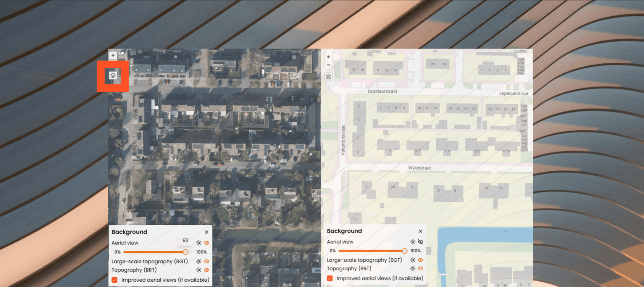Hide Large-scale topography (BGT) in left panel
Screen dimensions: 644x287
pyautogui.click(x=207, y=261)
